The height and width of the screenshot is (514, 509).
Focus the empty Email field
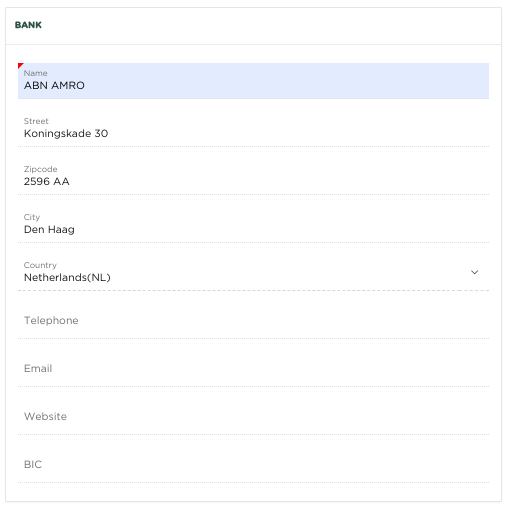click(x=253, y=369)
